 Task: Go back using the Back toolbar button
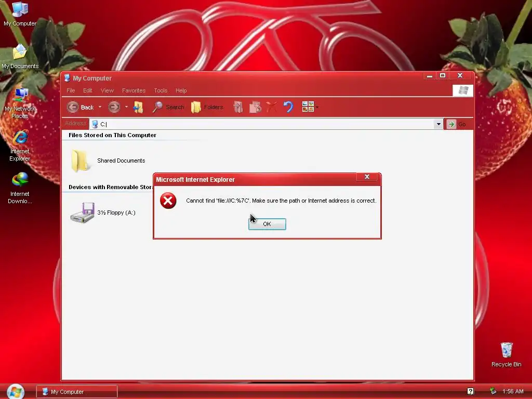pos(80,107)
